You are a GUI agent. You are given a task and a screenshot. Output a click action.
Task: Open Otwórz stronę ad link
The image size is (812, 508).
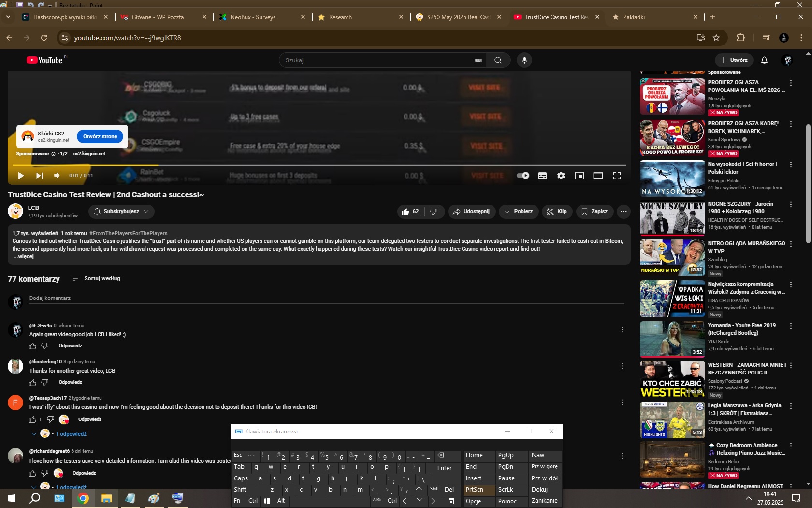(100, 136)
